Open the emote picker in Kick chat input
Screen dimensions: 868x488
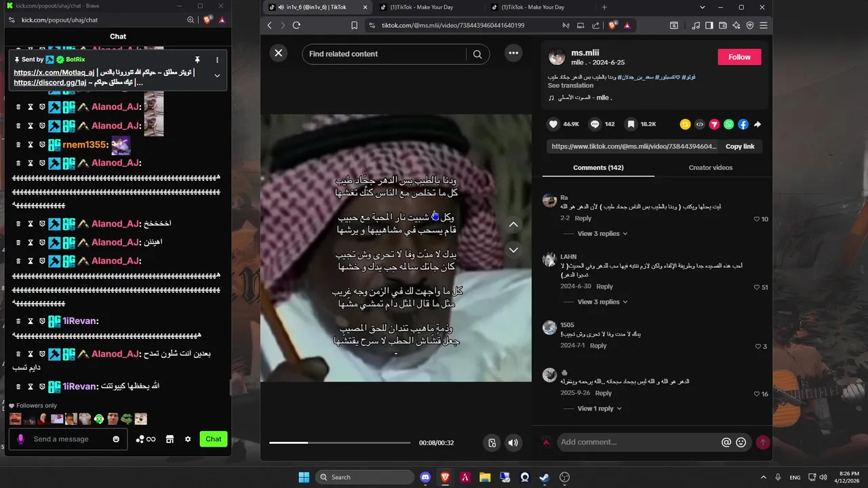tap(116, 439)
